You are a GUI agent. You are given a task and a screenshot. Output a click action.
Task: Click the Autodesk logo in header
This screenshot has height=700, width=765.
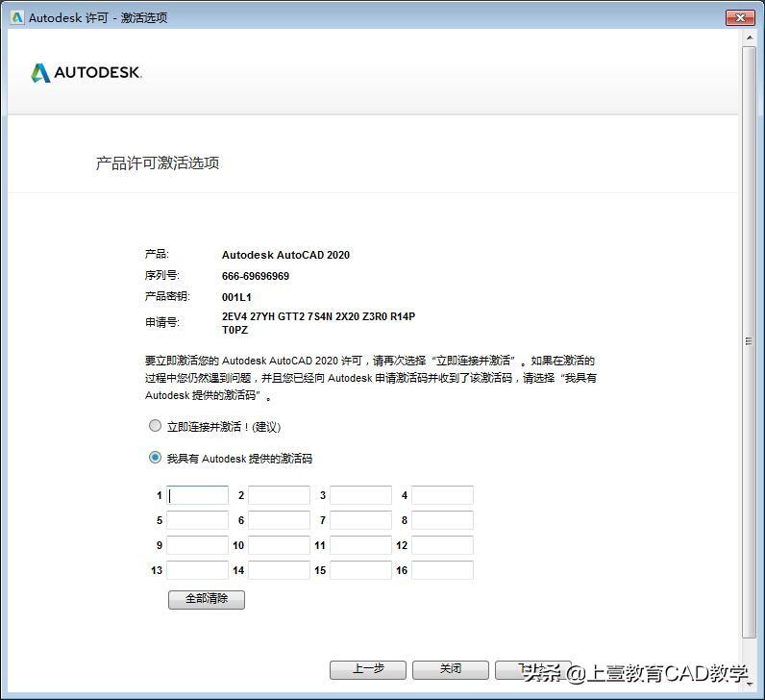86,73
